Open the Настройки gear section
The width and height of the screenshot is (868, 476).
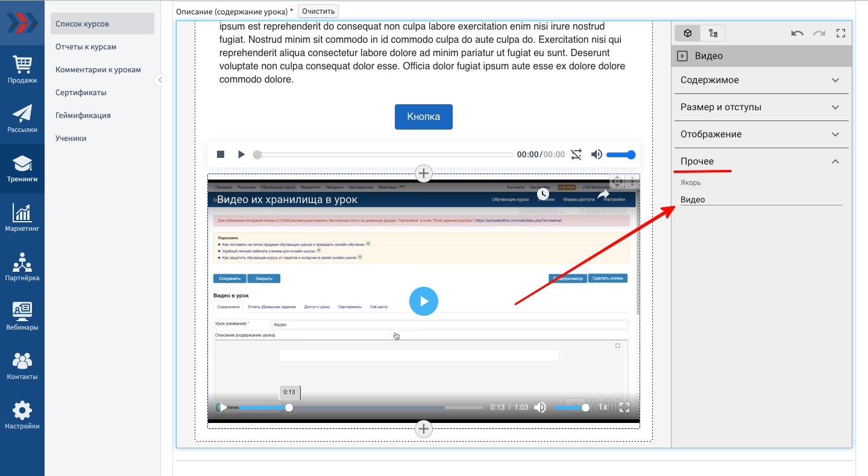pyautogui.click(x=22, y=415)
